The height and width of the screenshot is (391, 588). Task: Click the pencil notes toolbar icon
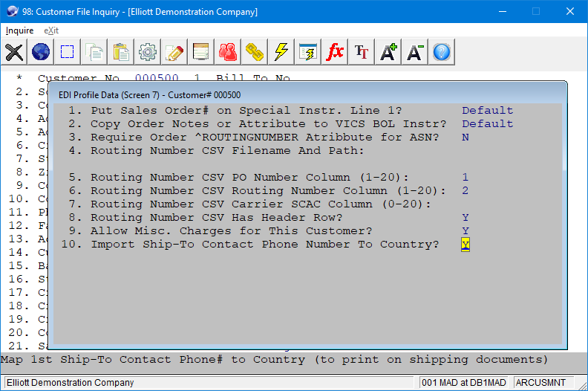[174, 52]
